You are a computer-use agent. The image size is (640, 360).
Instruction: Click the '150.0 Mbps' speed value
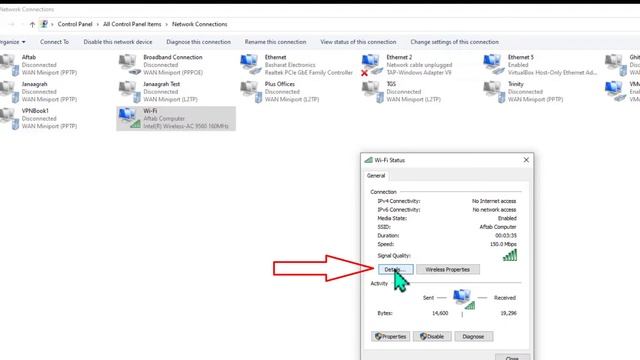(x=503, y=244)
